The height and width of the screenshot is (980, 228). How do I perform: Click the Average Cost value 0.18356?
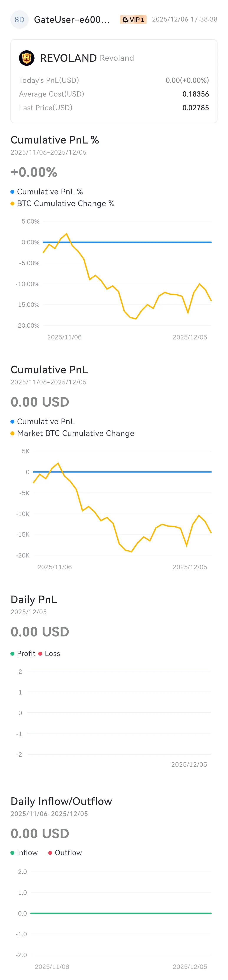tap(195, 94)
